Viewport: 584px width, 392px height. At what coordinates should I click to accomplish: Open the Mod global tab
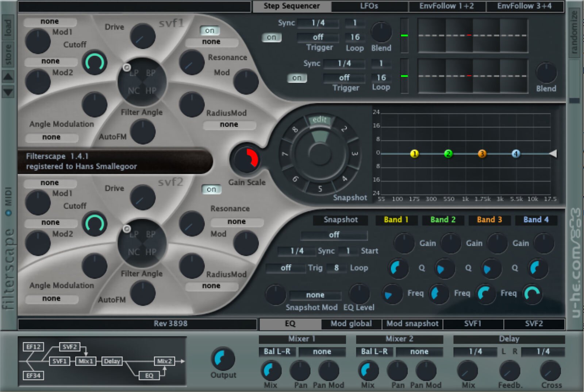point(351,324)
